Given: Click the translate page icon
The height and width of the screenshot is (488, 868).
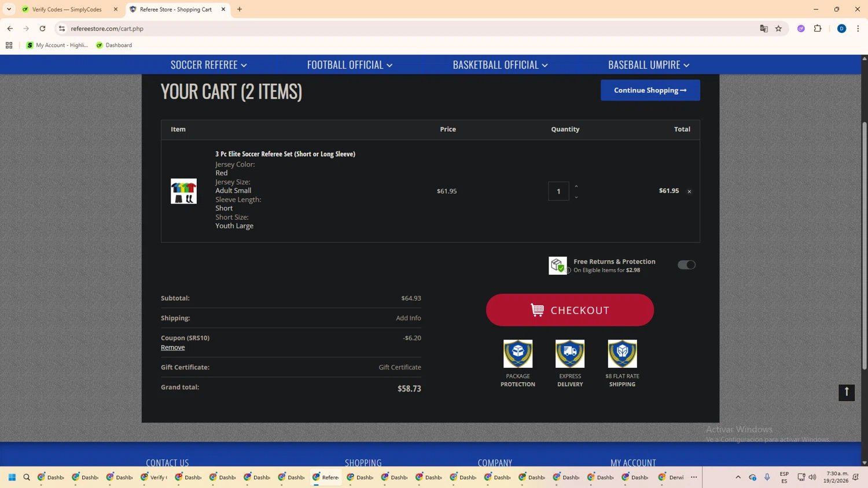Looking at the screenshot, I should (764, 28).
